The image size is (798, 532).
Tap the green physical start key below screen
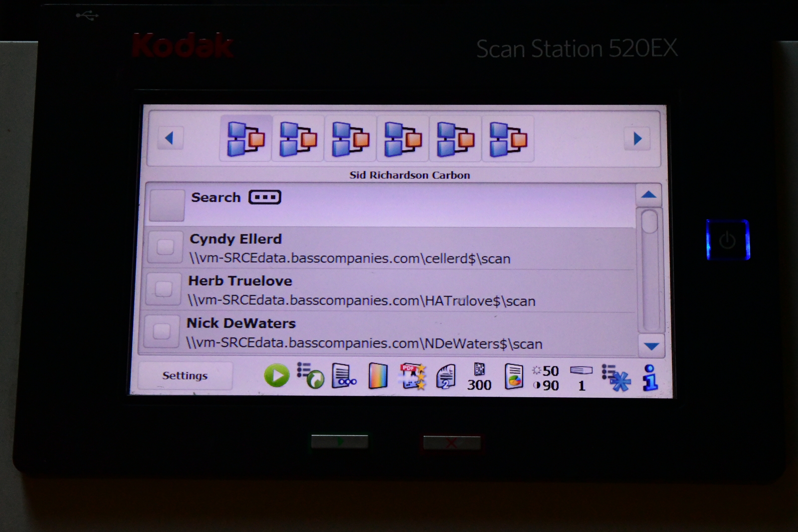pyautogui.click(x=340, y=441)
